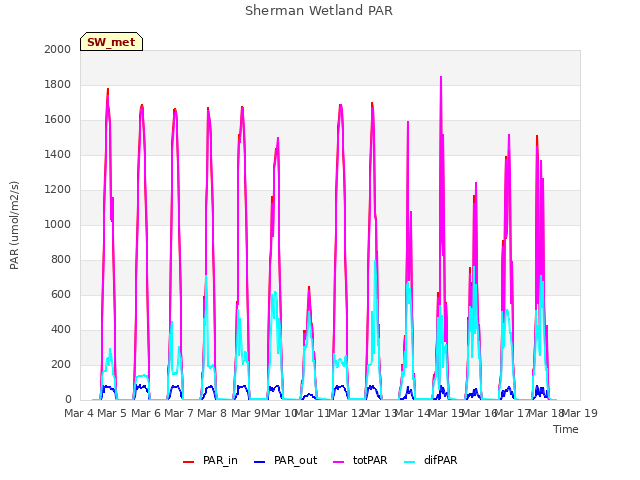Viewport: 640px width, 480px height.
Task: Click the cyan difPAR legend swatch
Action: point(409,462)
